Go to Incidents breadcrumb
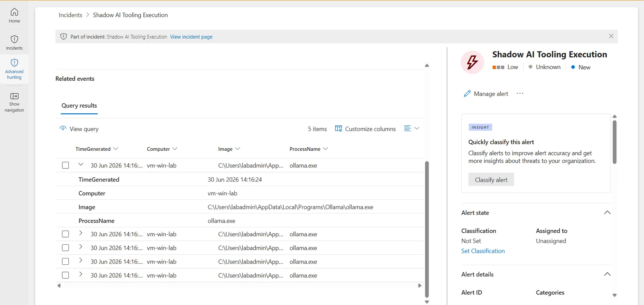644x305 pixels. pyautogui.click(x=70, y=15)
